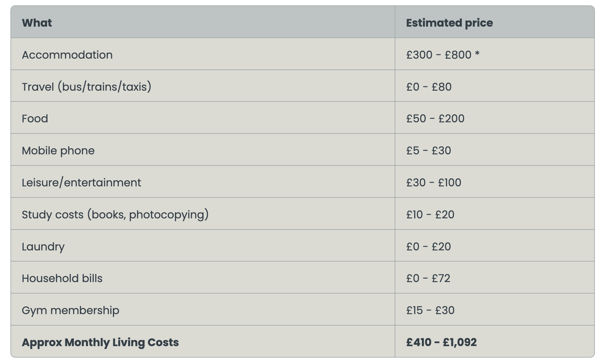Select the Food row label
This screenshot has height=364, width=604.
(35, 119)
